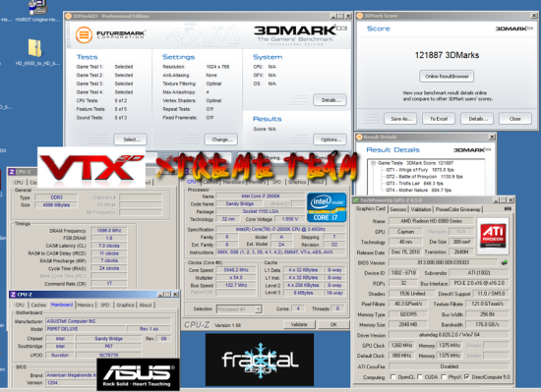The width and height of the screenshot is (541, 392).
Task: Open the ATI CrossFire Disabled field
Action: pyautogui.click(x=449, y=366)
